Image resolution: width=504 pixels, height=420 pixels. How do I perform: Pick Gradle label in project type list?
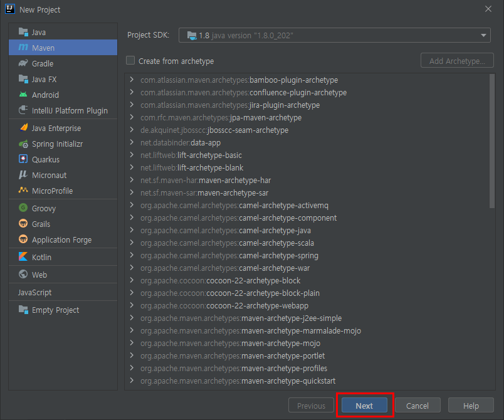43,63
